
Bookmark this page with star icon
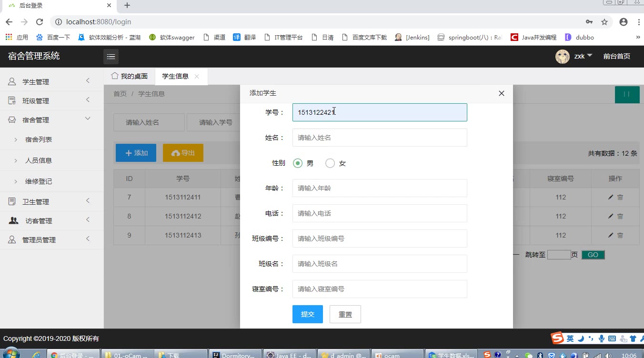click(604, 22)
